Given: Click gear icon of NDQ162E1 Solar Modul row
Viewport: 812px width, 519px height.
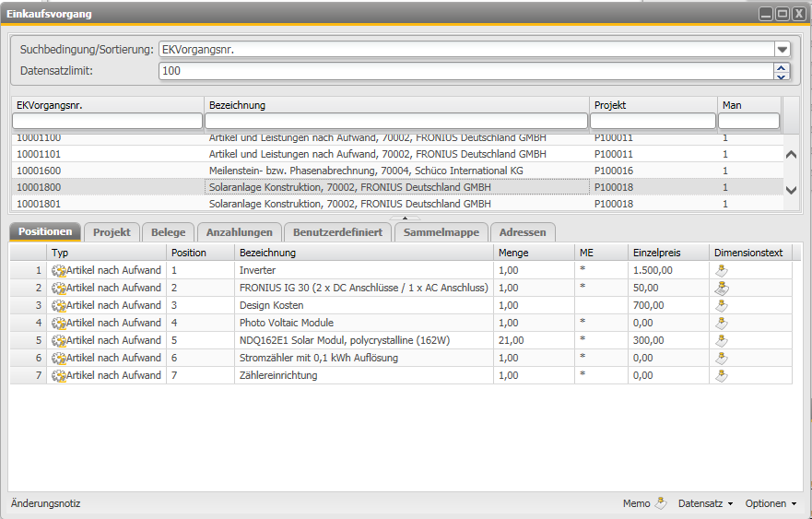Looking at the screenshot, I should [x=59, y=340].
